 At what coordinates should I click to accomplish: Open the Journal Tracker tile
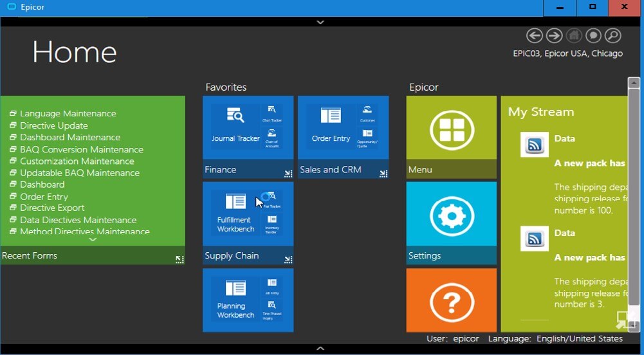235,127
